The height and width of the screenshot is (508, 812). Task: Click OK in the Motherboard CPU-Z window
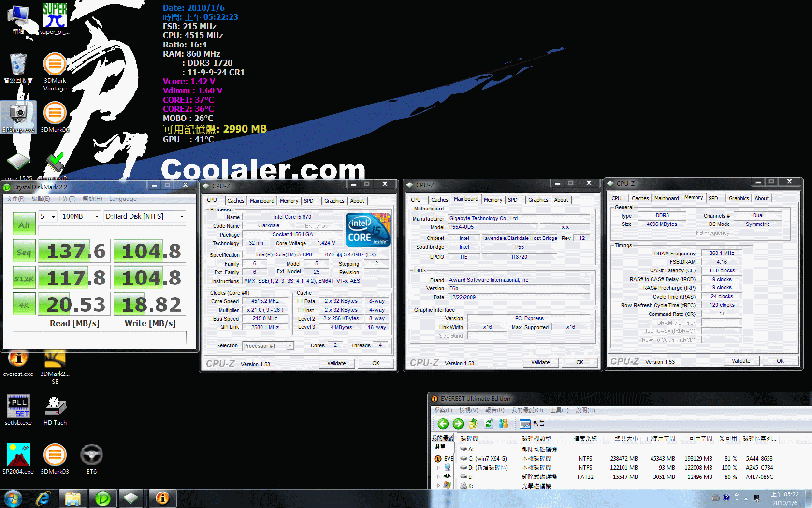pyautogui.click(x=580, y=362)
